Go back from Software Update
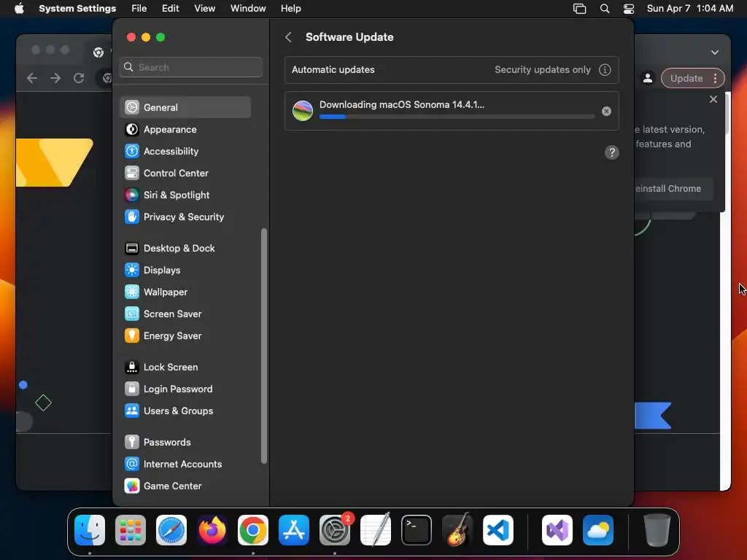This screenshot has width=747, height=560. [x=288, y=37]
